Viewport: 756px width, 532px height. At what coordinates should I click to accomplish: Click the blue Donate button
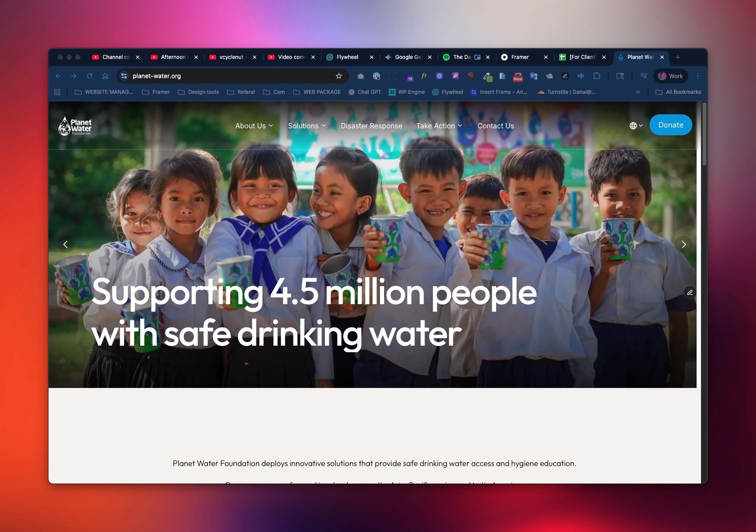coord(670,125)
